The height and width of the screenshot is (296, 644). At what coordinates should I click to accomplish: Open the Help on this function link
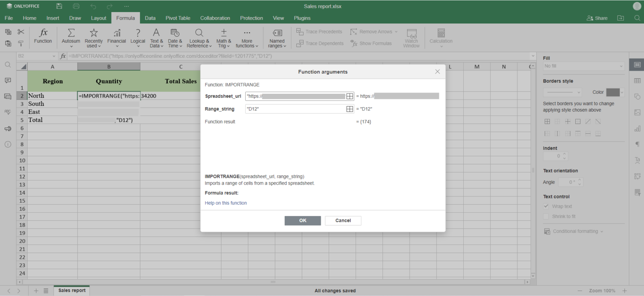click(x=226, y=203)
